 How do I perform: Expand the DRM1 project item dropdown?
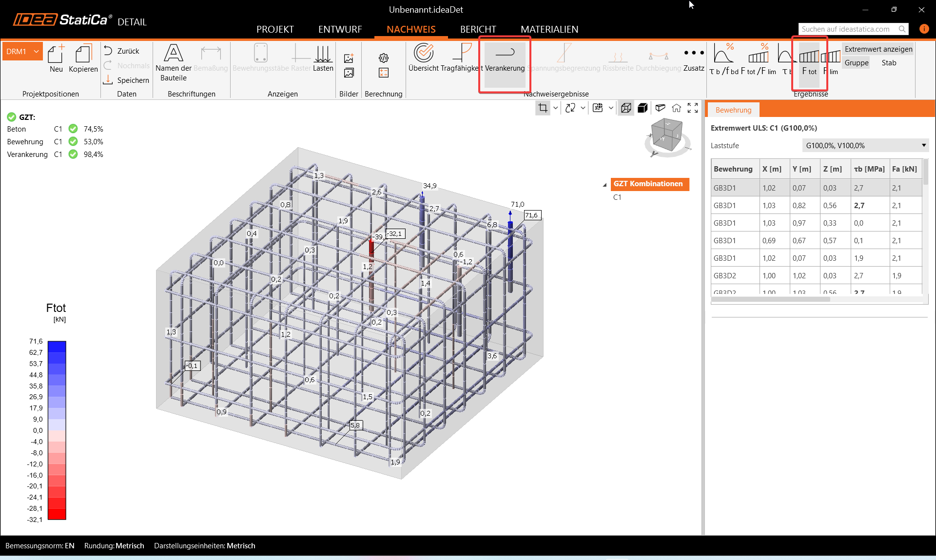click(36, 51)
